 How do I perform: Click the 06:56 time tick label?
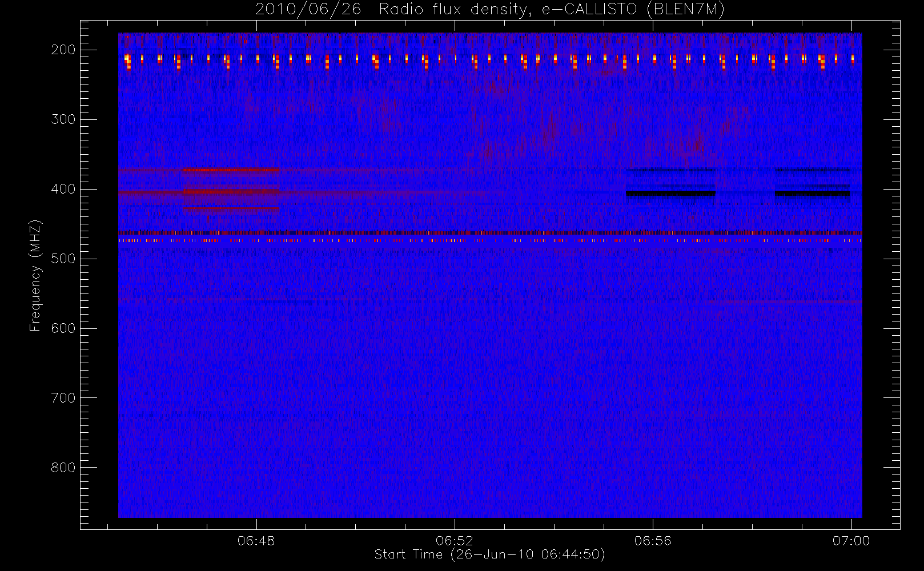[x=653, y=541]
